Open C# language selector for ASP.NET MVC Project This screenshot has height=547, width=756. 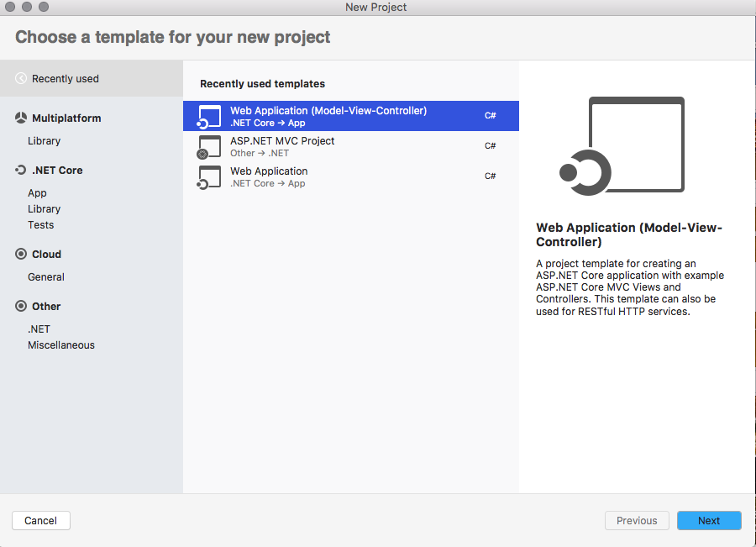(490, 145)
